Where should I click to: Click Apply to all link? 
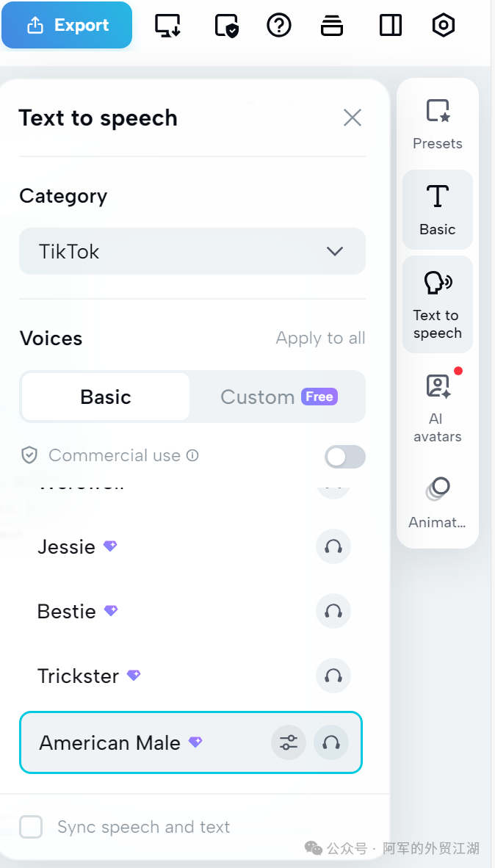[x=320, y=338]
